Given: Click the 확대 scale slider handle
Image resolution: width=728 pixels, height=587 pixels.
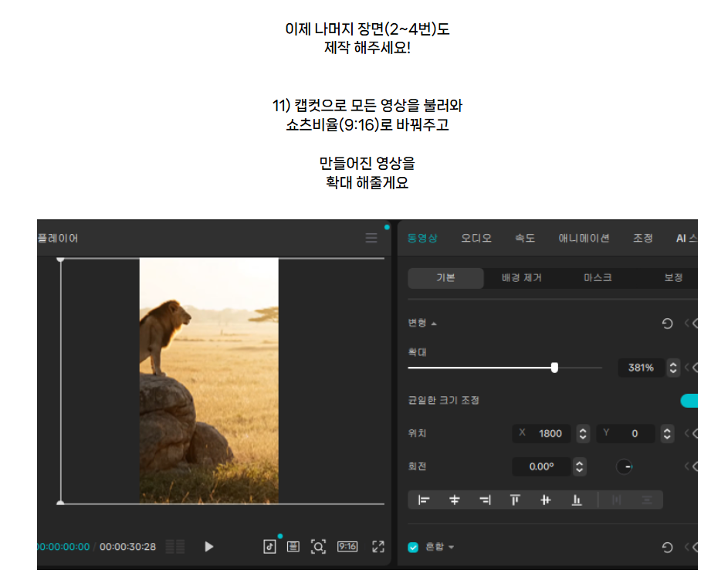Looking at the screenshot, I should (554, 368).
